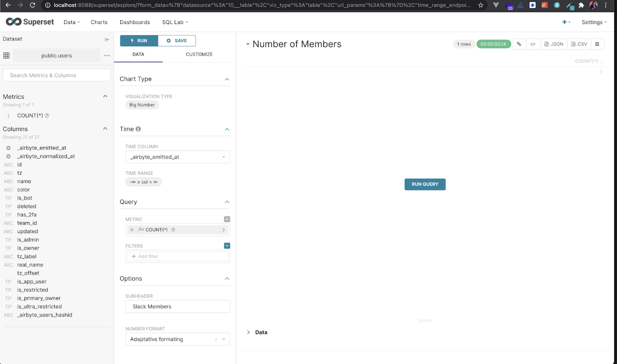Open the Number Format dropdown arrow
The width and height of the screenshot is (617, 364).
224,339
